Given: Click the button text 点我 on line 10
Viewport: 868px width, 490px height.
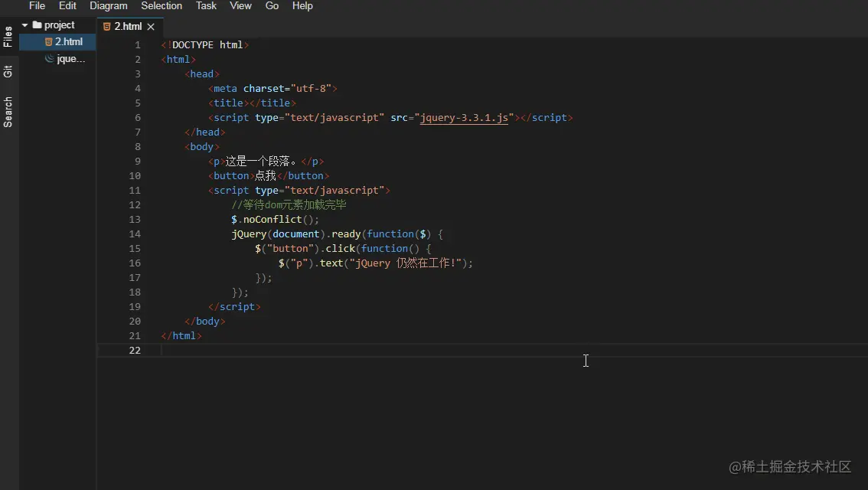Looking at the screenshot, I should tap(265, 175).
